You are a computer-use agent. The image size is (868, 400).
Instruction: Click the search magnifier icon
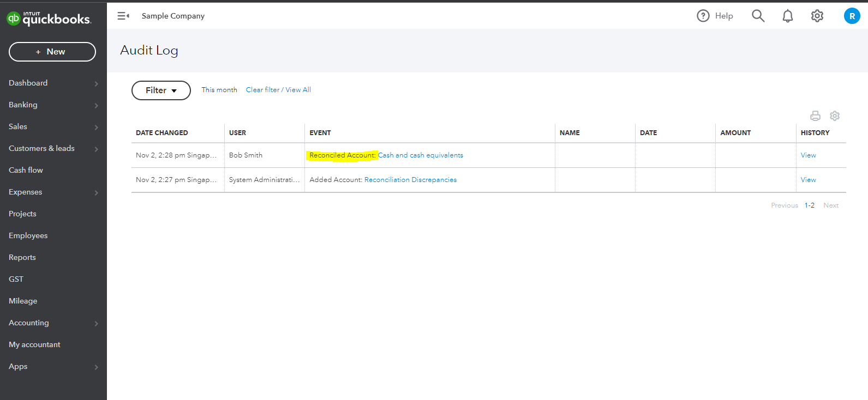pos(758,16)
